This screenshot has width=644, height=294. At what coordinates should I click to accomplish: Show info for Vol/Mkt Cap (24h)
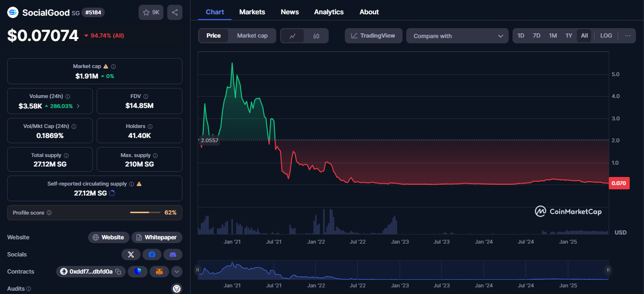click(x=74, y=127)
